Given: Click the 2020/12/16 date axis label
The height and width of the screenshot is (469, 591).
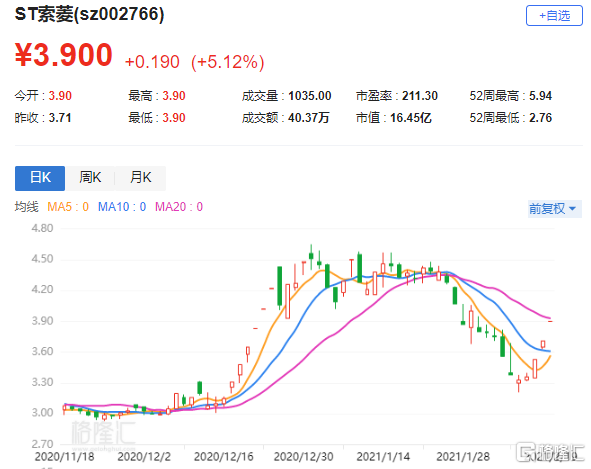Looking at the screenshot, I should (224, 457).
